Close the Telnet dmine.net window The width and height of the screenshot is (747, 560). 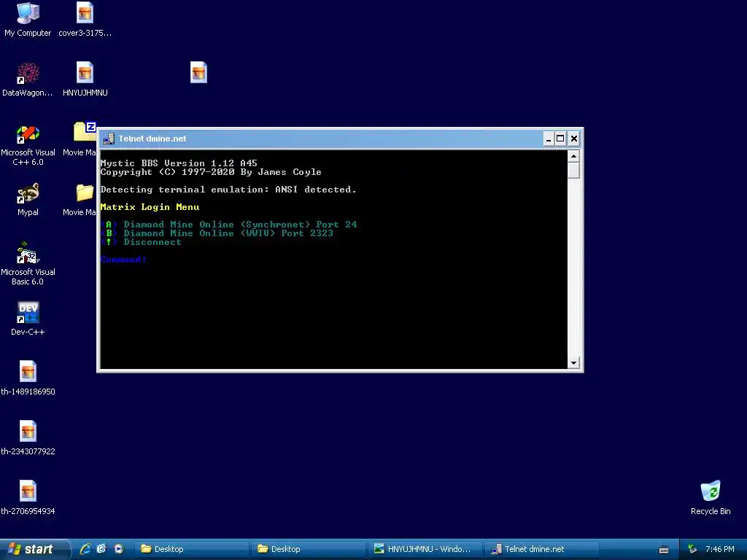pyautogui.click(x=574, y=139)
